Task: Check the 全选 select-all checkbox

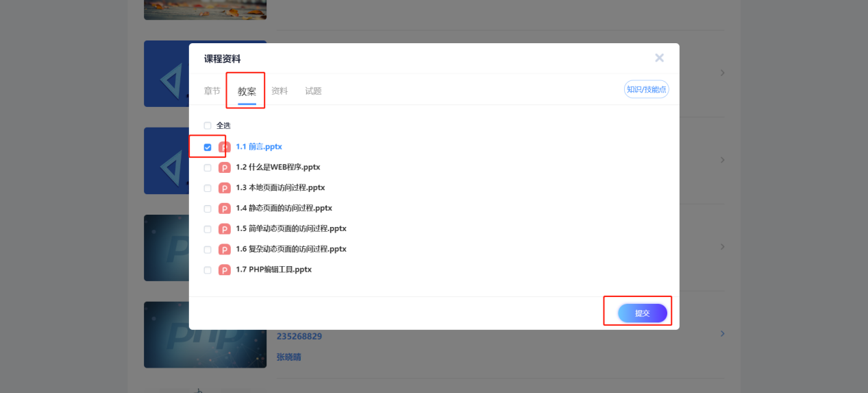Action: coord(208,126)
